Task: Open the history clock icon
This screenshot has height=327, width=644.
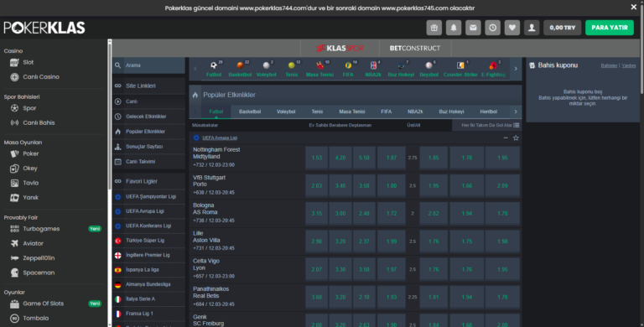Action: tap(492, 28)
